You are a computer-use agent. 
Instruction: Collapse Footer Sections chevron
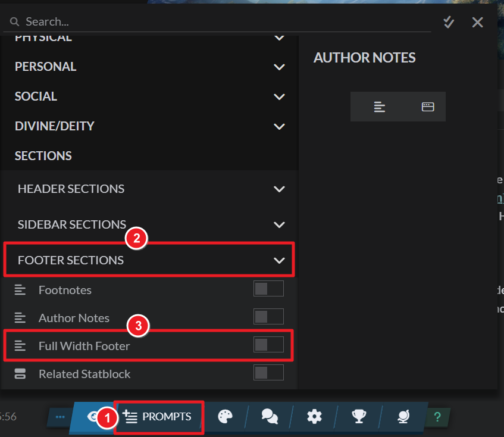pyautogui.click(x=279, y=260)
